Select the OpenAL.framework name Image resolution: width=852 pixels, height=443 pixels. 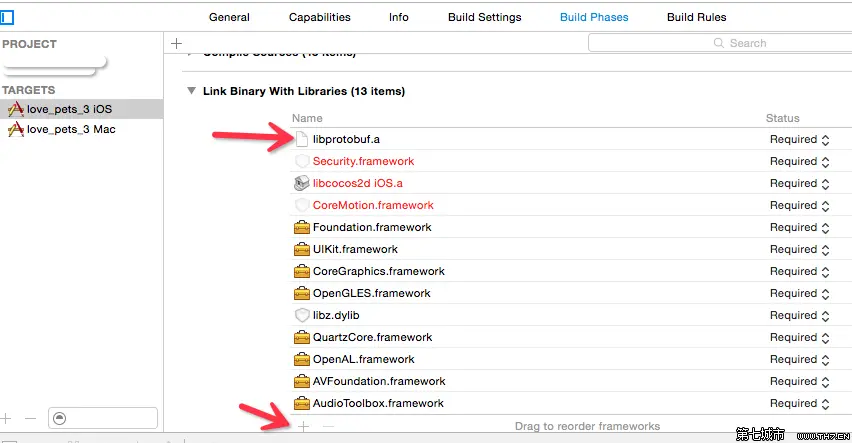click(363, 359)
